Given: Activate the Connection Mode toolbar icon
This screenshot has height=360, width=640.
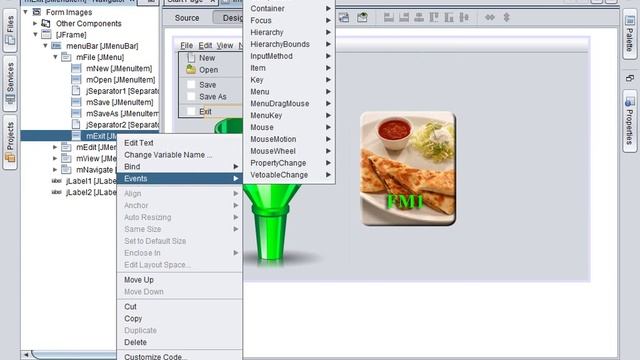Looking at the screenshot, I should point(344,17).
